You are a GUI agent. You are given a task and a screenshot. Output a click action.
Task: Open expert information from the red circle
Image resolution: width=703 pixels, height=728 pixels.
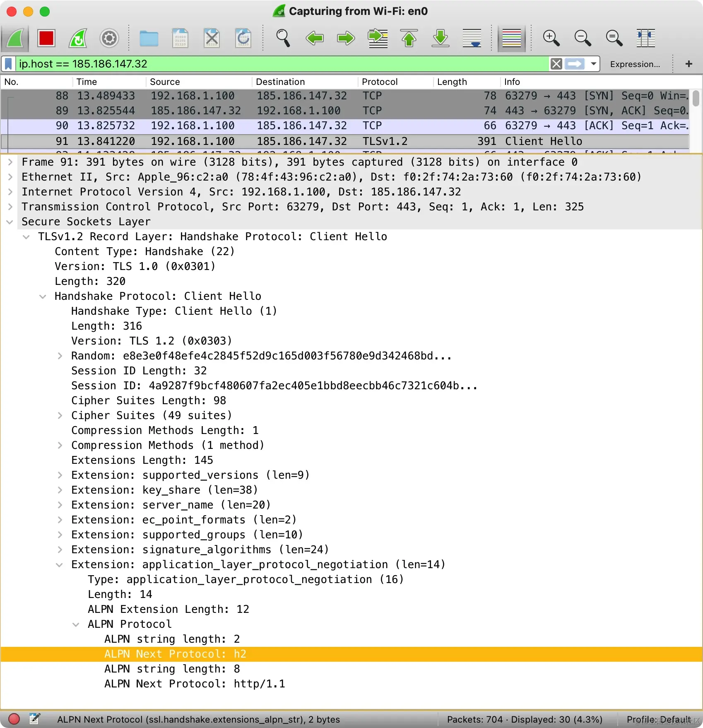click(x=14, y=719)
